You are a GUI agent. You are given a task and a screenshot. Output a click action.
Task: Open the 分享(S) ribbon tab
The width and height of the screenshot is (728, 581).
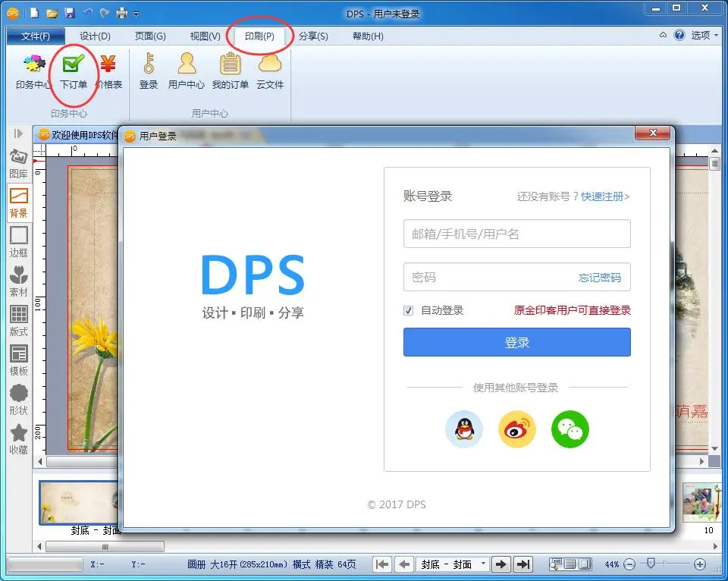pos(312,36)
